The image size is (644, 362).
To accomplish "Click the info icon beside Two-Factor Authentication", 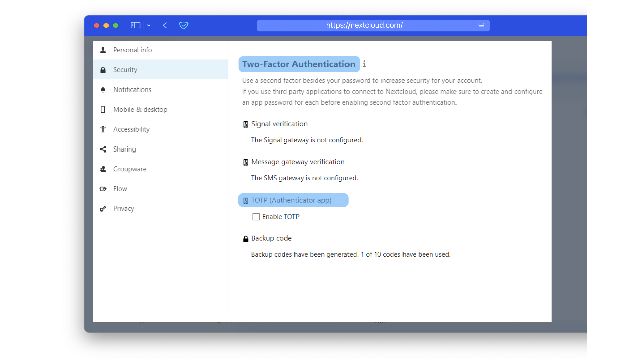I will (x=364, y=64).
